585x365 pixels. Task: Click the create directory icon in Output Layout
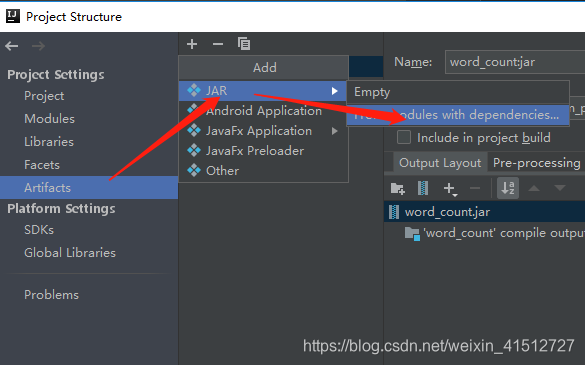(x=397, y=188)
